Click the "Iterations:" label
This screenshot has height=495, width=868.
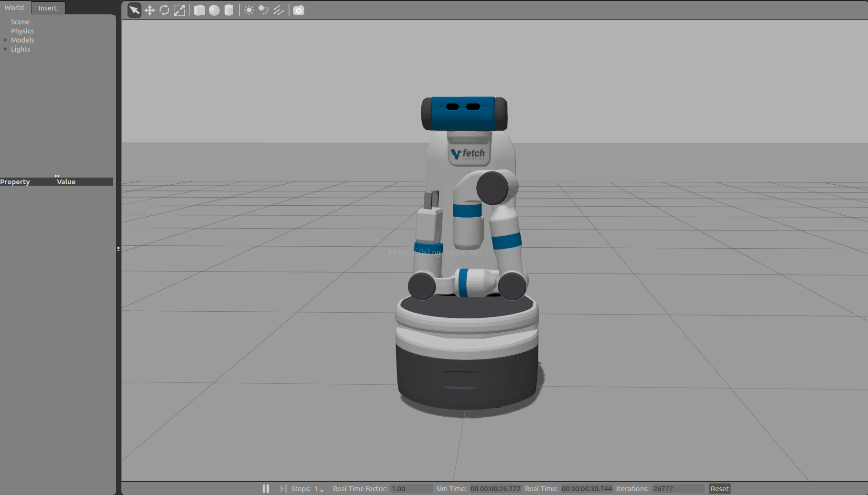tap(632, 489)
